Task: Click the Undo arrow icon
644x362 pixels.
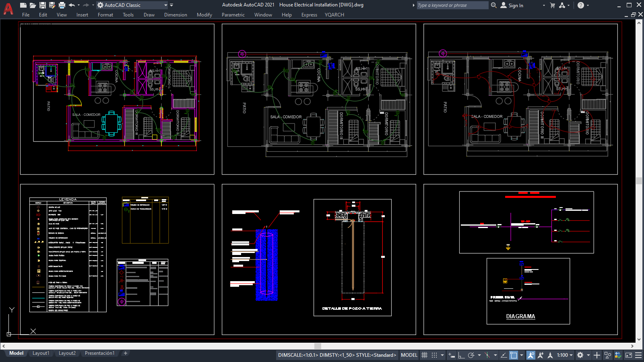Action: (71, 5)
